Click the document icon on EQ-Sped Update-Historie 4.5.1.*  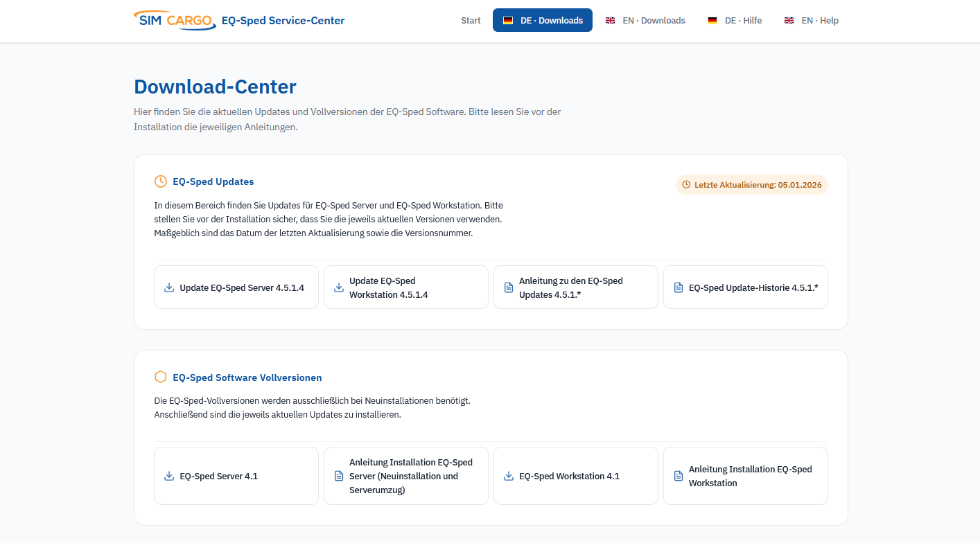coord(679,287)
